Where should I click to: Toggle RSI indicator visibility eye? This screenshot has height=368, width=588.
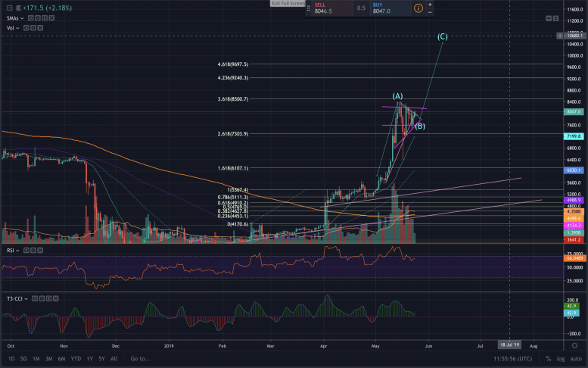point(26,250)
